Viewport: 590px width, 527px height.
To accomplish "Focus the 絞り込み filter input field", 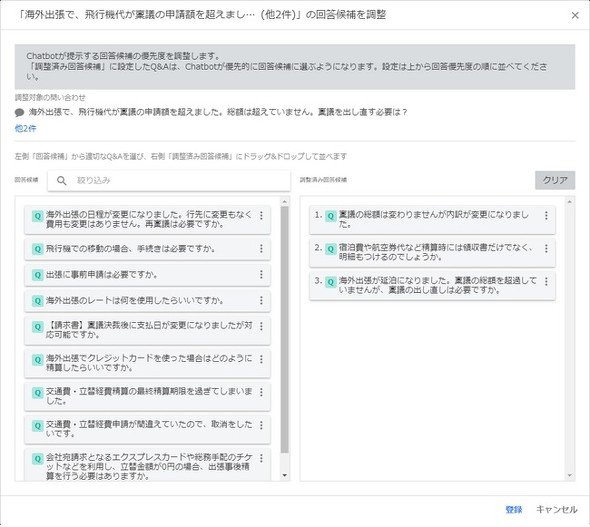I will 169,181.
